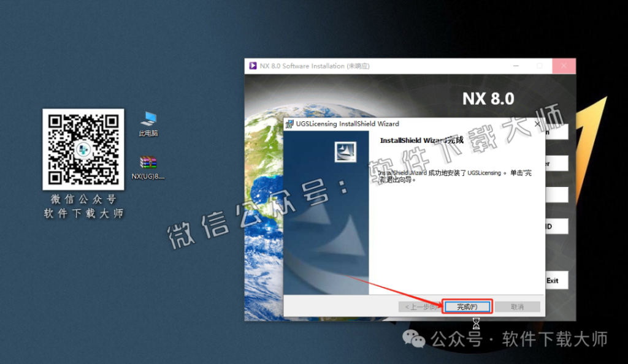Click the partially hidden Install License Server button
Viewport: 628px width, 364px height.
coord(556,164)
